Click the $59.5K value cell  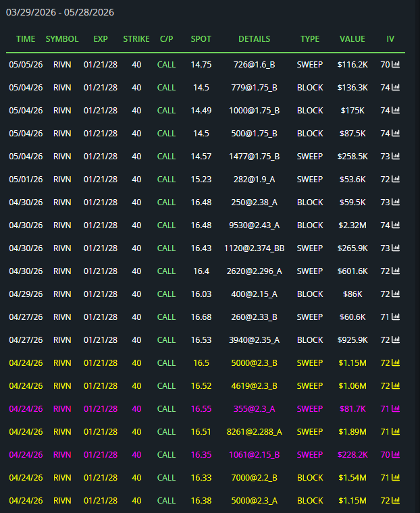click(352, 202)
